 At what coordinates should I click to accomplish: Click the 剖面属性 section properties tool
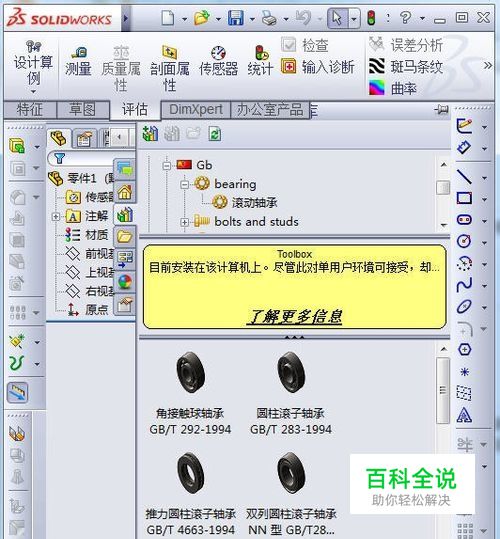(x=170, y=68)
